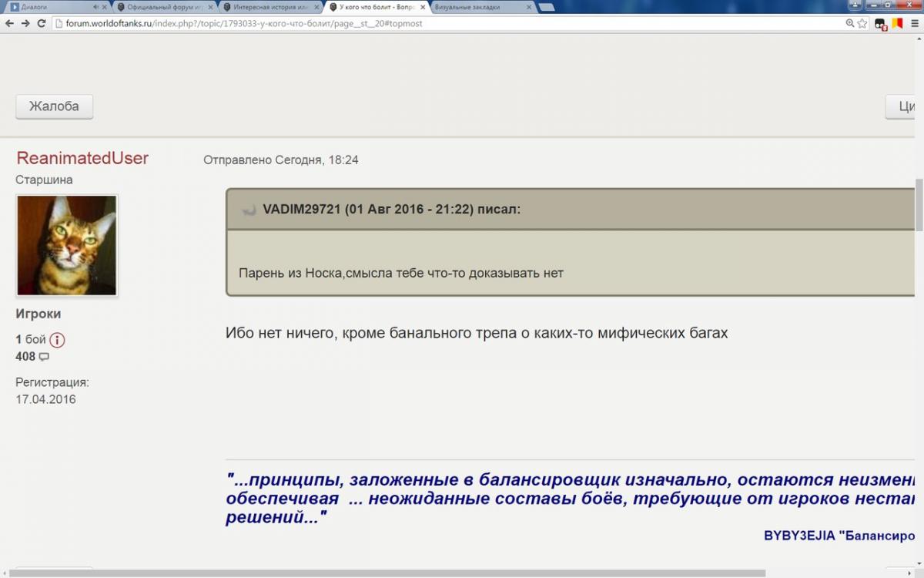924x578 pixels.
Task: Go forward in browser history
Action: (25, 23)
